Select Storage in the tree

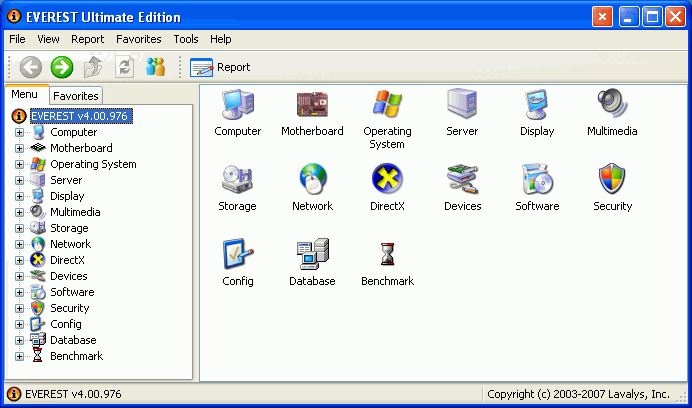(69, 228)
